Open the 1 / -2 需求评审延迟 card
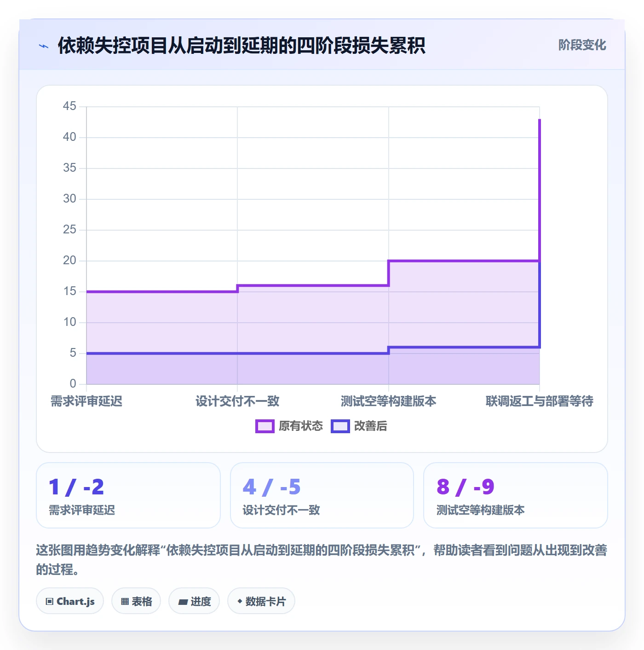 [x=128, y=495]
